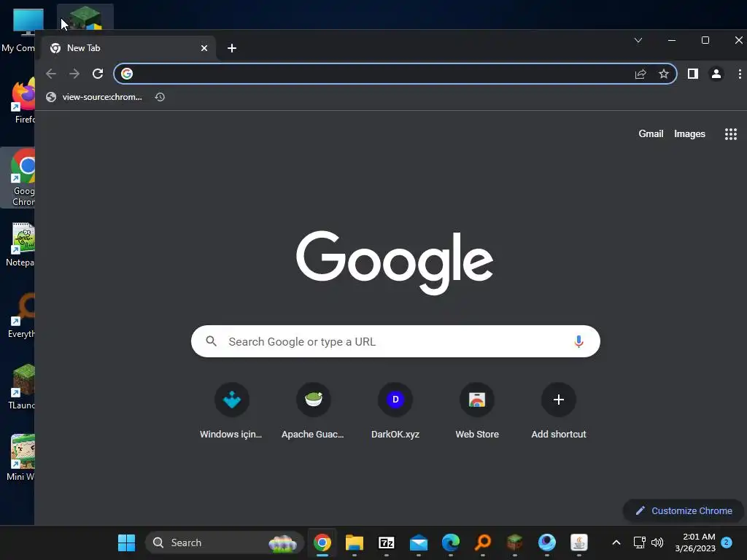The width and height of the screenshot is (747, 560).
Task: Open the view-source:chrom... bookmark
Action: click(x=94, y=97)
